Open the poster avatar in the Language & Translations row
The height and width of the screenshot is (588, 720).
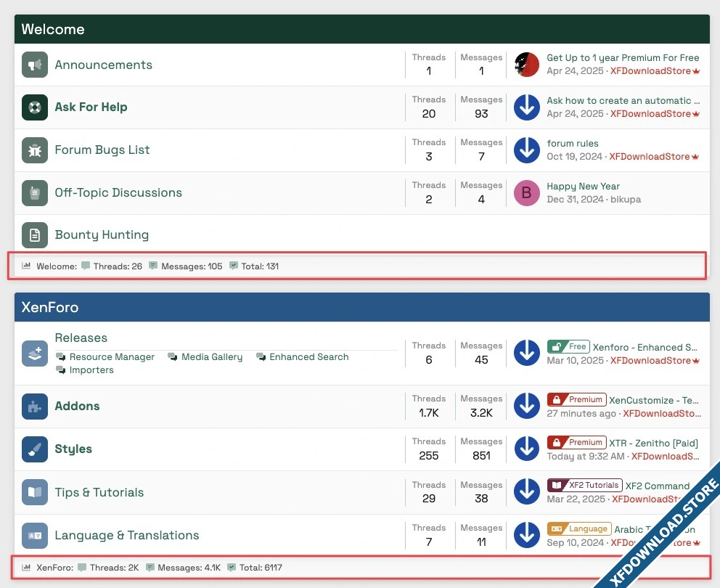pyautogui.click(x=527, y=535)
